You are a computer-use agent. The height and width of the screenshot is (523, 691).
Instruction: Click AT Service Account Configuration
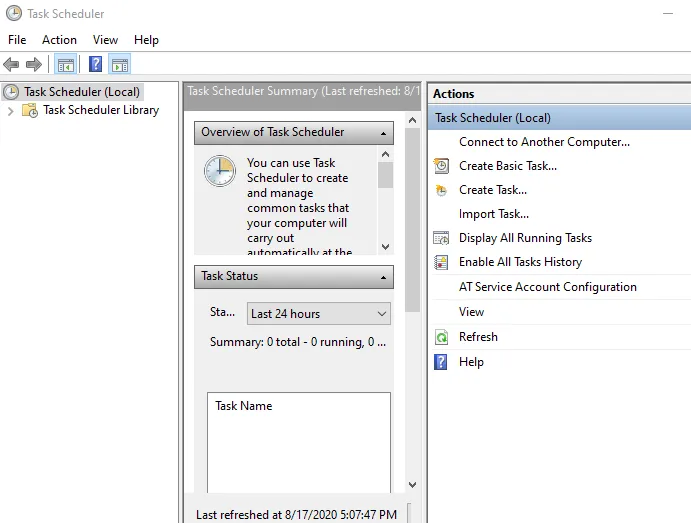547,287
